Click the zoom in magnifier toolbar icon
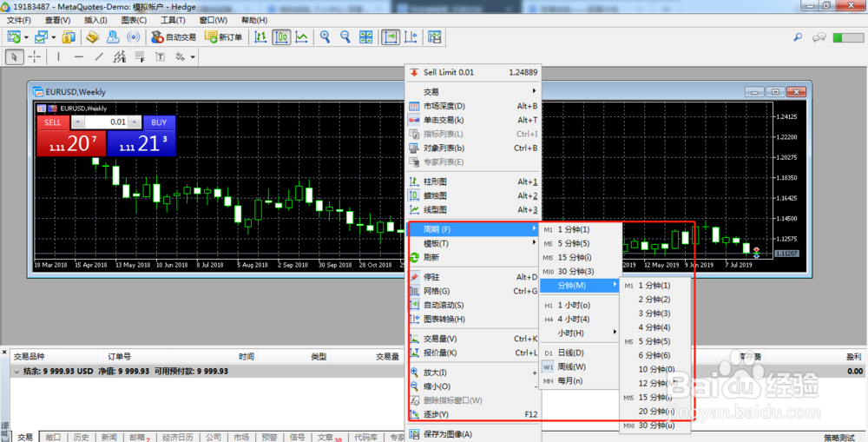Image resolution: width=868 pixels, height=442 pixels. pos(325,37)
